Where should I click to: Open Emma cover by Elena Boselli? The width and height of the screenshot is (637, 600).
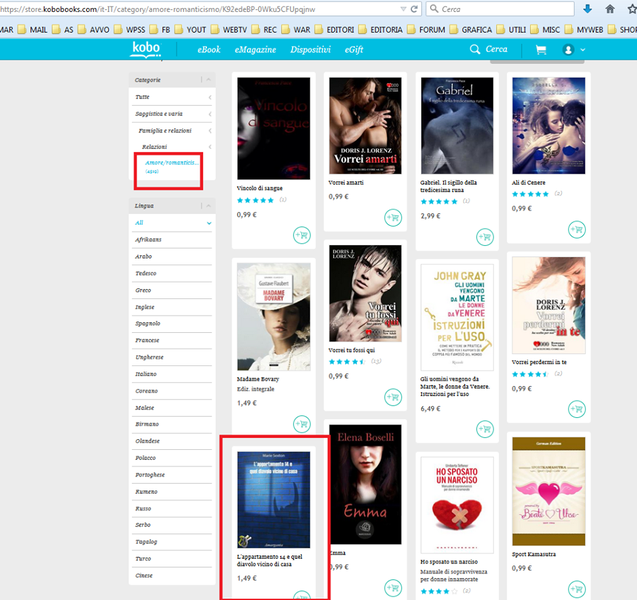click(x=365, y=484)
